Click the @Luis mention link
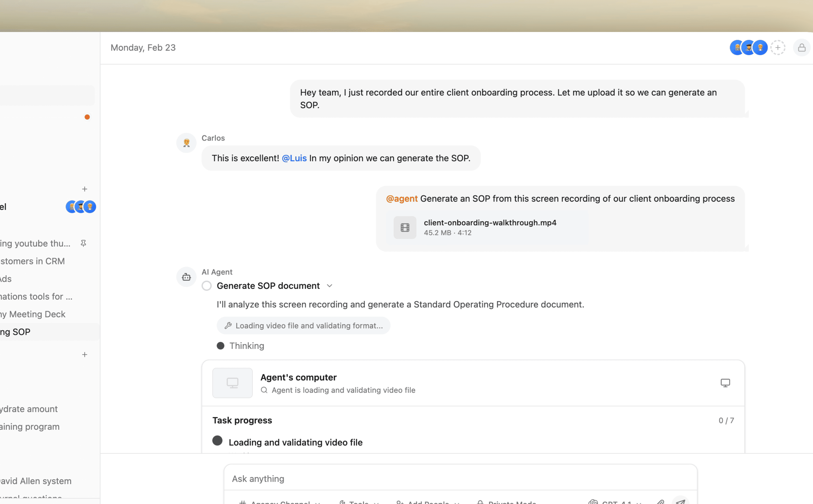 click(294, 158)
